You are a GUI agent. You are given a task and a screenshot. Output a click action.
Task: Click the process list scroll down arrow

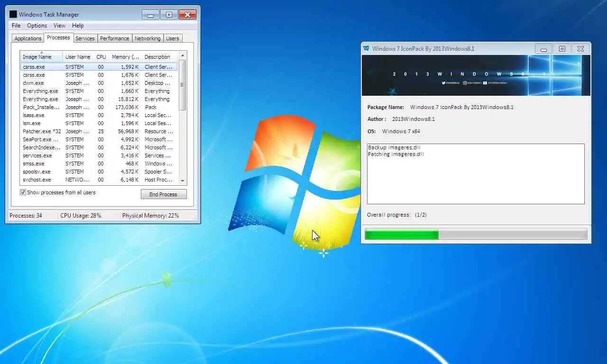[183, 181]
